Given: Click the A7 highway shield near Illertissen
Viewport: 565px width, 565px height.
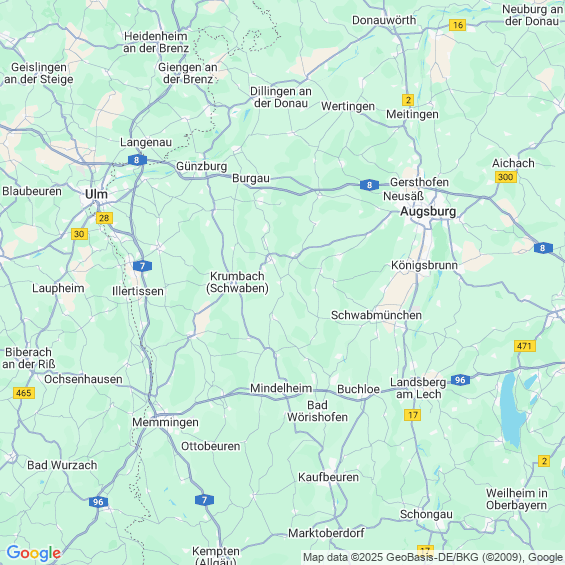Looking at the screenshot, I should pyautogui.click(x=142, y=266).
